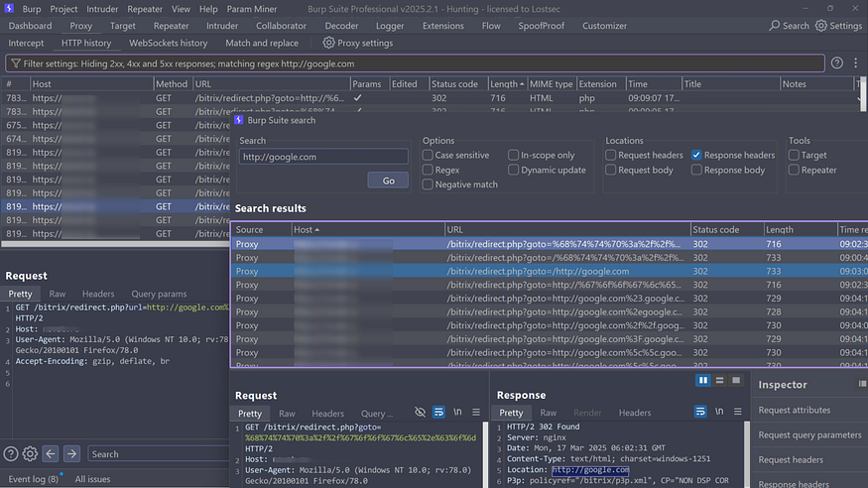Open WebSockets history tab
This screenshot has width=868, height=488.
[x=169, y=43]
